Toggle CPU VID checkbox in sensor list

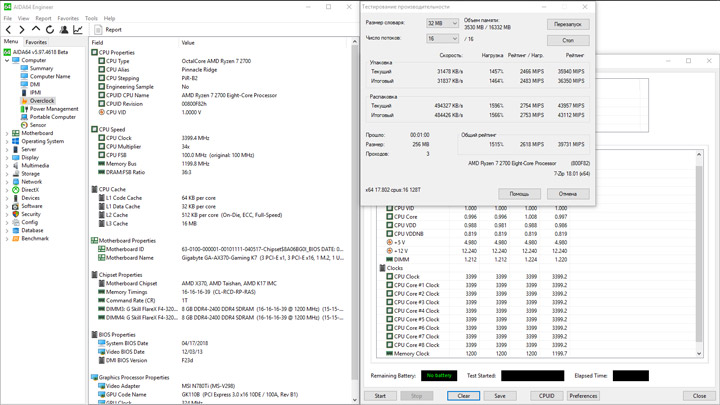(389, 208)
